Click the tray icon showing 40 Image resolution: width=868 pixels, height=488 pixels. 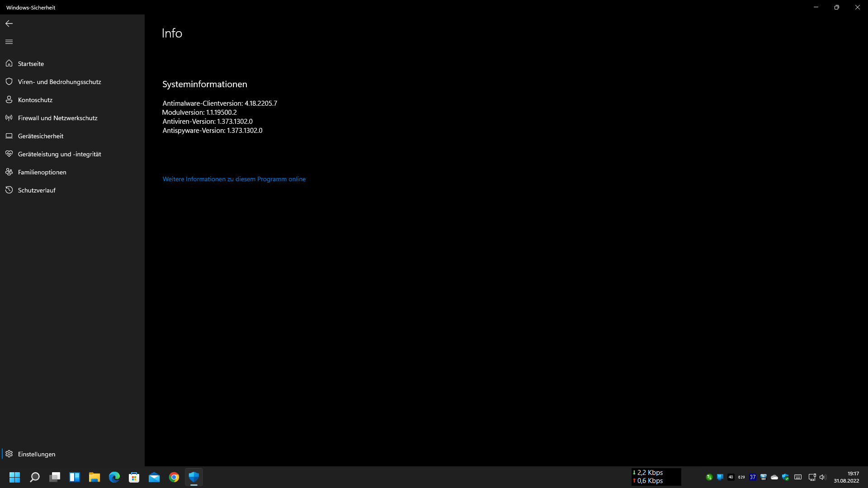point(731,477)
